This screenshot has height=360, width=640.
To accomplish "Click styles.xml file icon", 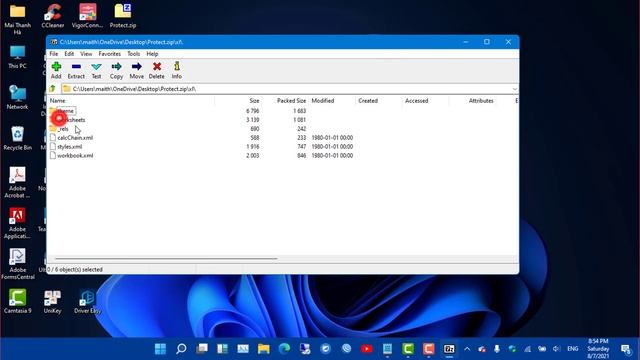I will (53, 147).
